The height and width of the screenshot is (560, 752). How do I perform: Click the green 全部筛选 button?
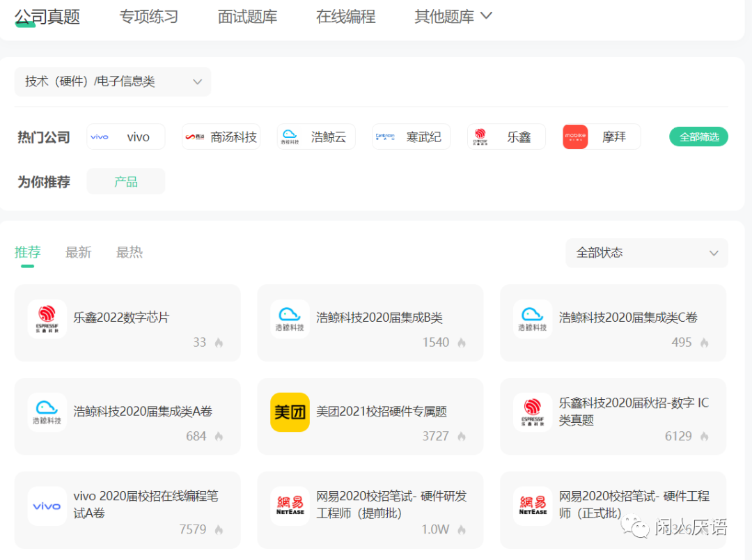click(699, 137)
